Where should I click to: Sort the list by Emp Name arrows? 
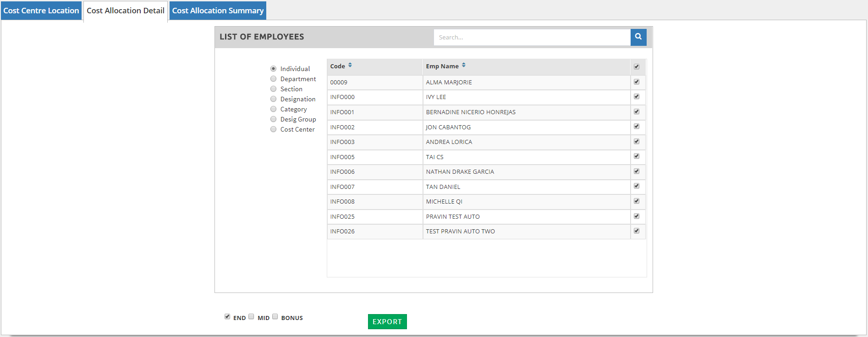tap(463, 66)
